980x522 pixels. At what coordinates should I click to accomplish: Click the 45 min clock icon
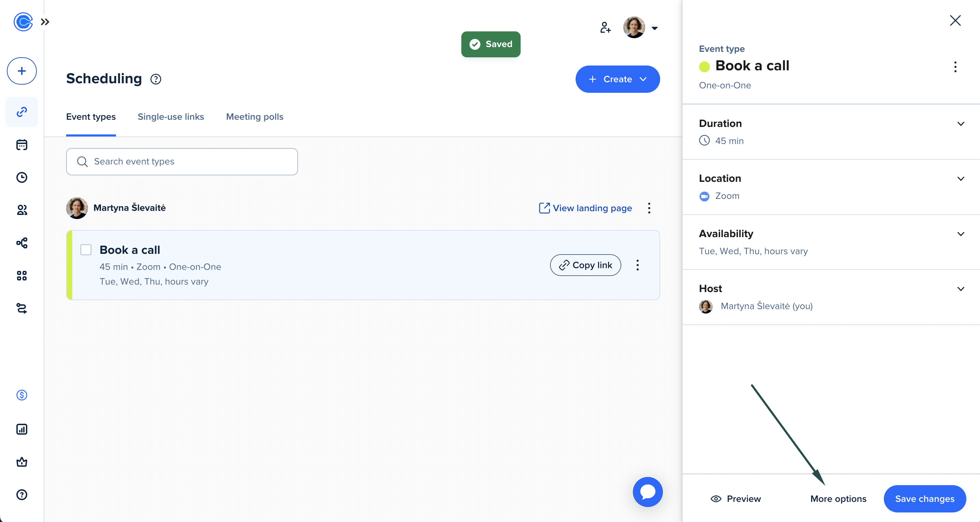tap(704, 141)
